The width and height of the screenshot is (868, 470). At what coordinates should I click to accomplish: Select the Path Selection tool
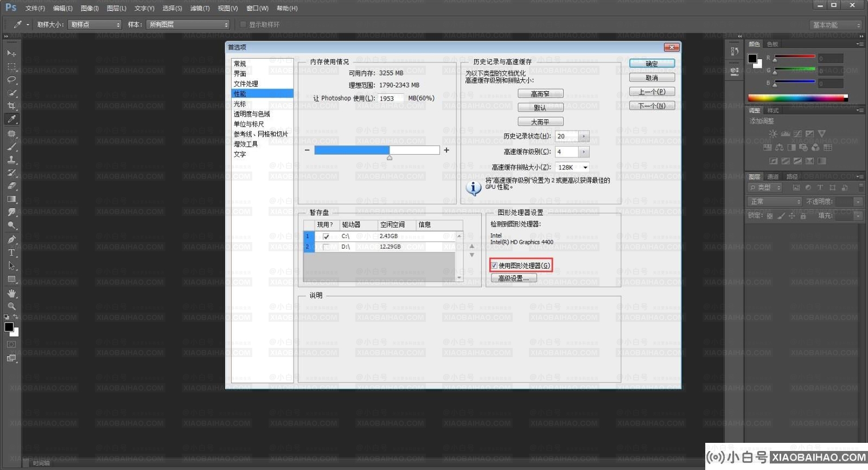click(x=11, y=266)
